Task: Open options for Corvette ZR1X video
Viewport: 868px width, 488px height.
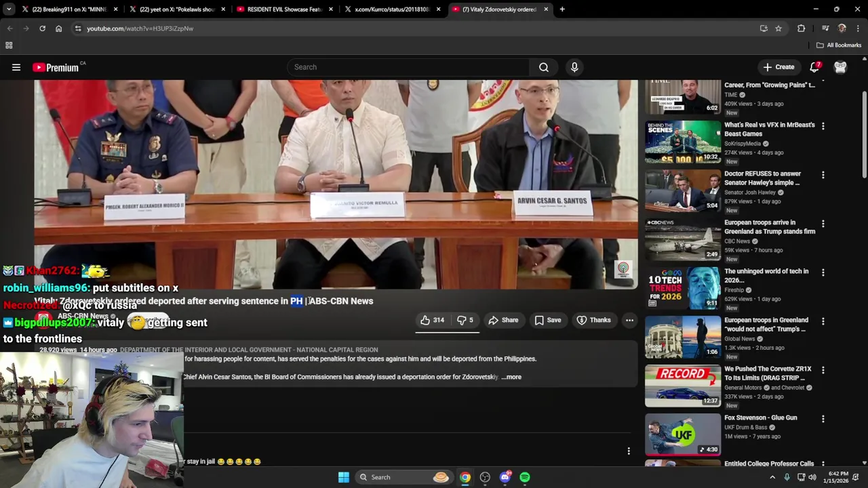Action: tap(823, 370)
